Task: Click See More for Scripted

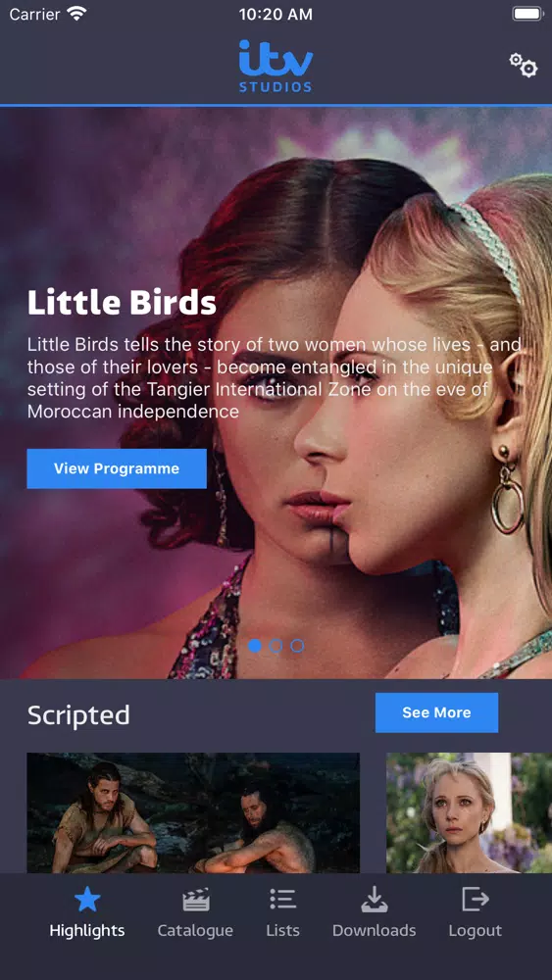Action: [436, 712]
